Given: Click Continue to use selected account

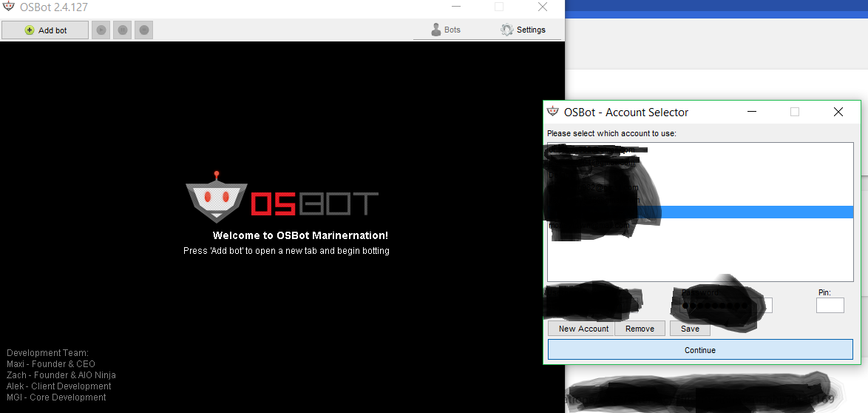Looking at the screenshot, I should pyautogui.click(x=700, y=350).
